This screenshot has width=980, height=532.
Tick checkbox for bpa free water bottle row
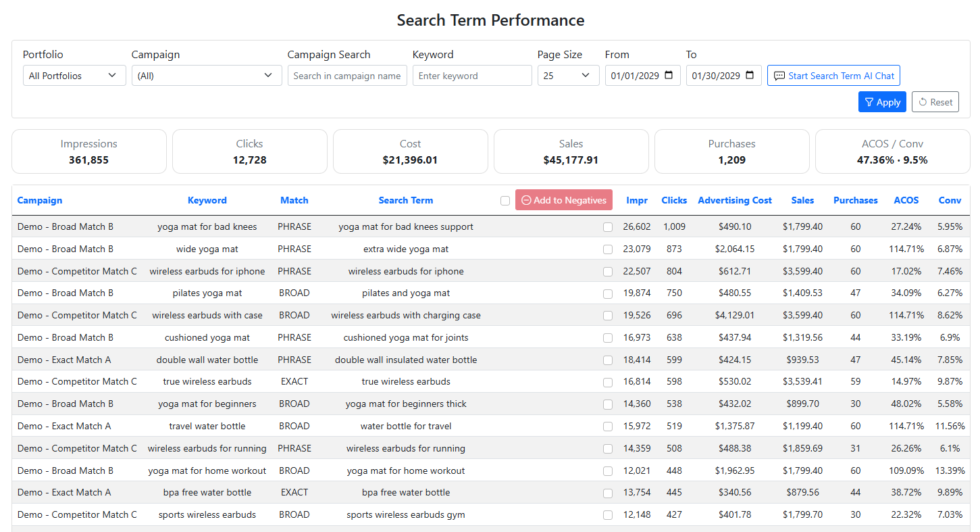coord(608,493)
